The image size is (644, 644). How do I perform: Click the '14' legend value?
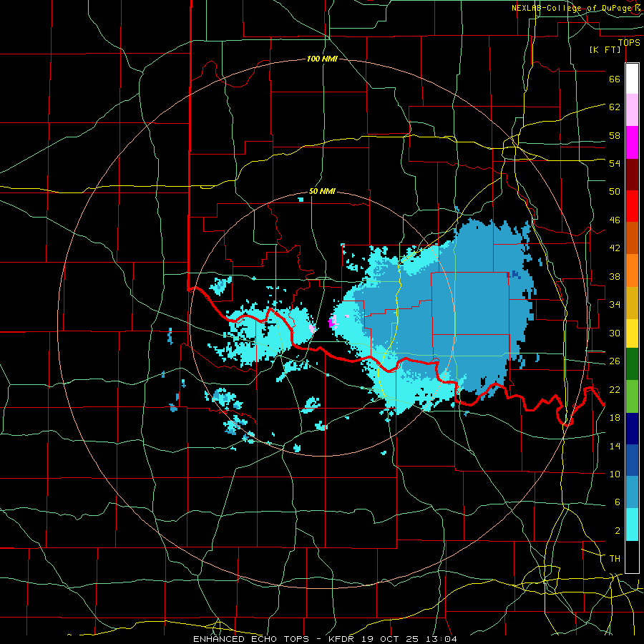[615, 446]
